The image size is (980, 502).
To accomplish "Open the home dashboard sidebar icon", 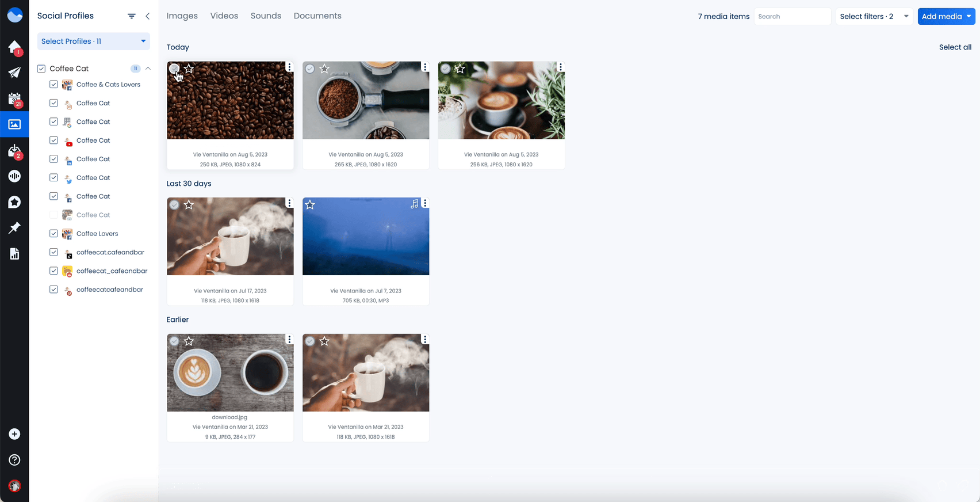I will 14,47.
